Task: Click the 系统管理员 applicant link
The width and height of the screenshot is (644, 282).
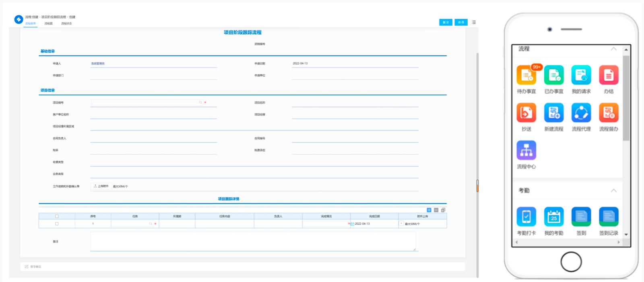Action: coord(98,64)
